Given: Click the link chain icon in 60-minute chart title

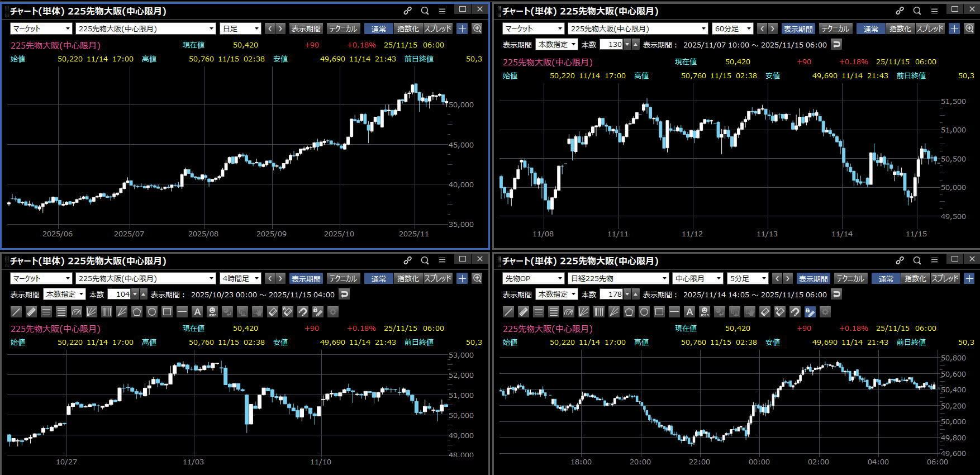Looking at the screenshot, I should (x=900, y=11).
